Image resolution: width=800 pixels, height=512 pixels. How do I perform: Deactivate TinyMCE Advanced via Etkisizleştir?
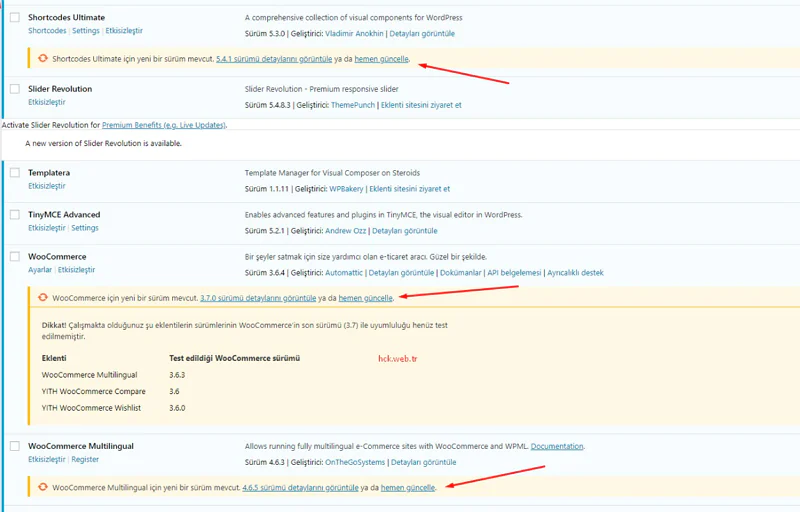click(x=47, y=227)
